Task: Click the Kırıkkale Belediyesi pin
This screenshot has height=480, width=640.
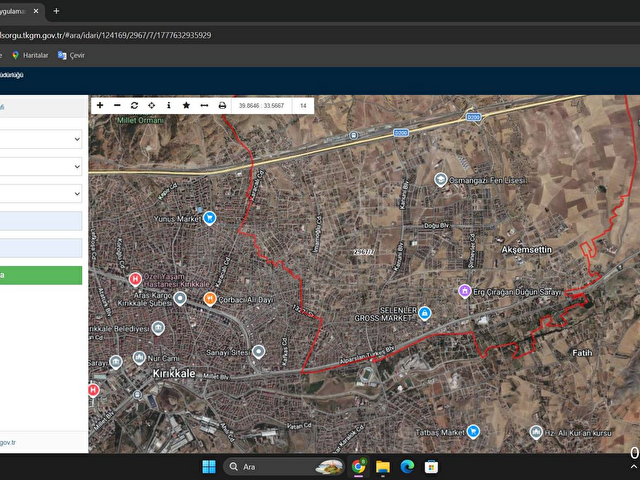Action: click(x=158, y=328)
